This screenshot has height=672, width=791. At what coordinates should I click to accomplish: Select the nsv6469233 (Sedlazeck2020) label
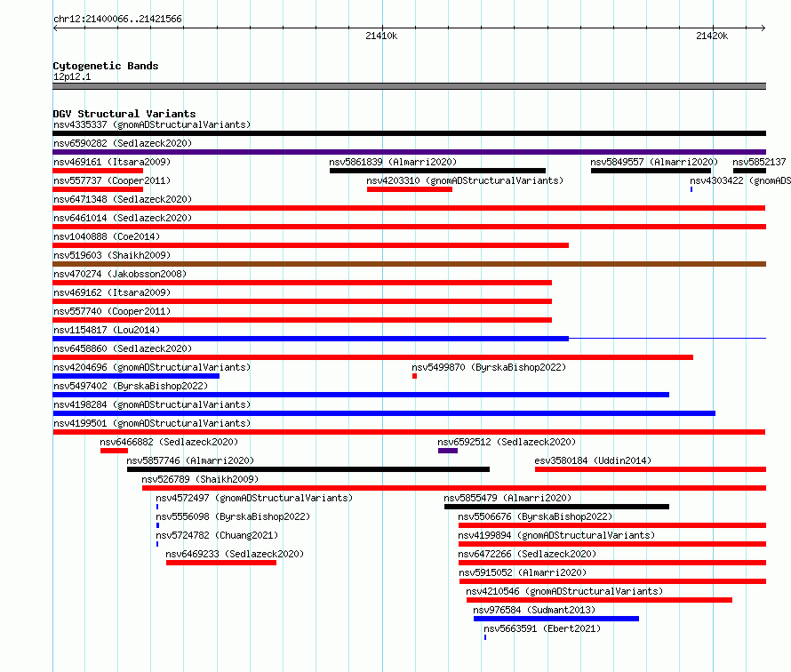pos(235,554)
